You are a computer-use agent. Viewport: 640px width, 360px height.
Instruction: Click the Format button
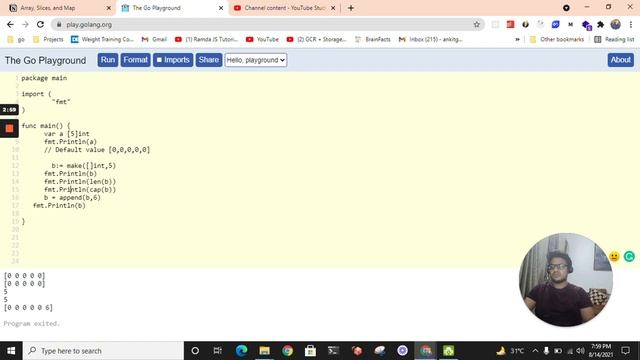click(136, 60)
